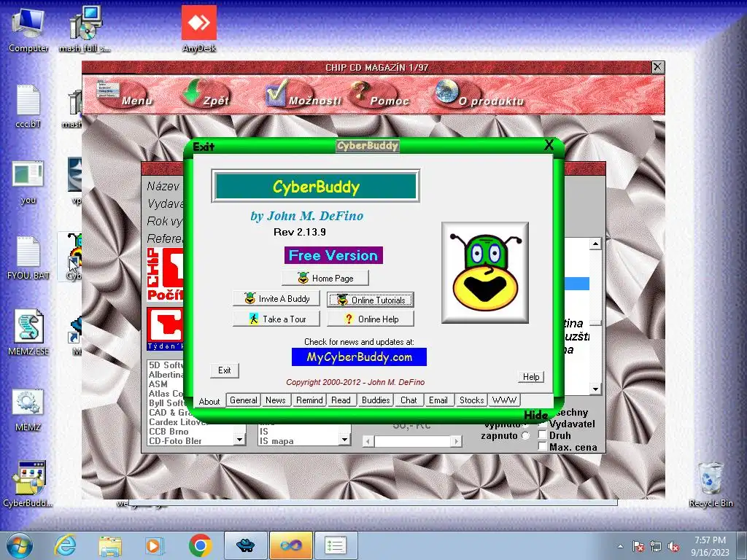The height and width of the screenshot is (560, 747).
Task: Click Hide on the green CyberBuddy frame
Action: 535,415
